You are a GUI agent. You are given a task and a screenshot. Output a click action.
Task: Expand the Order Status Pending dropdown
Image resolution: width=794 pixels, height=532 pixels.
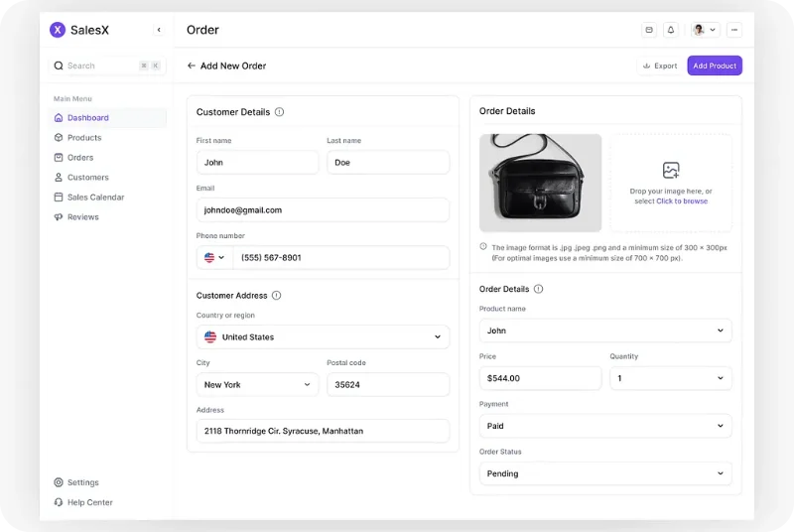tap(605, 473)
